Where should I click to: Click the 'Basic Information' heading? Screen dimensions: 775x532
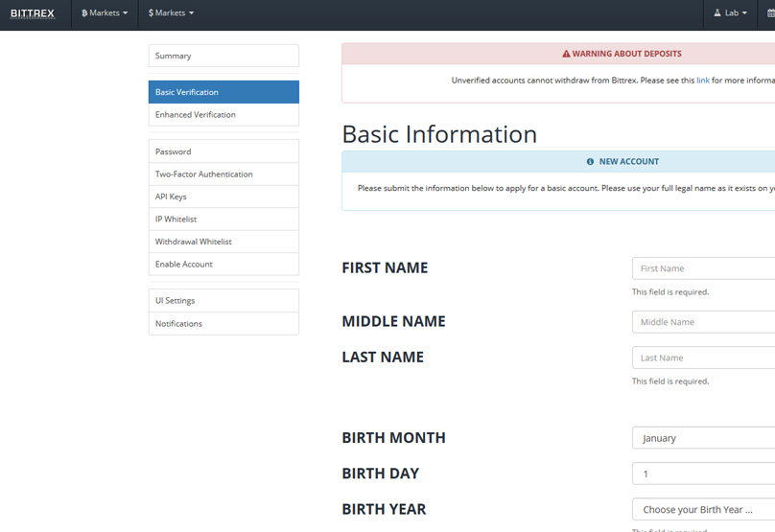click(439, 134)
